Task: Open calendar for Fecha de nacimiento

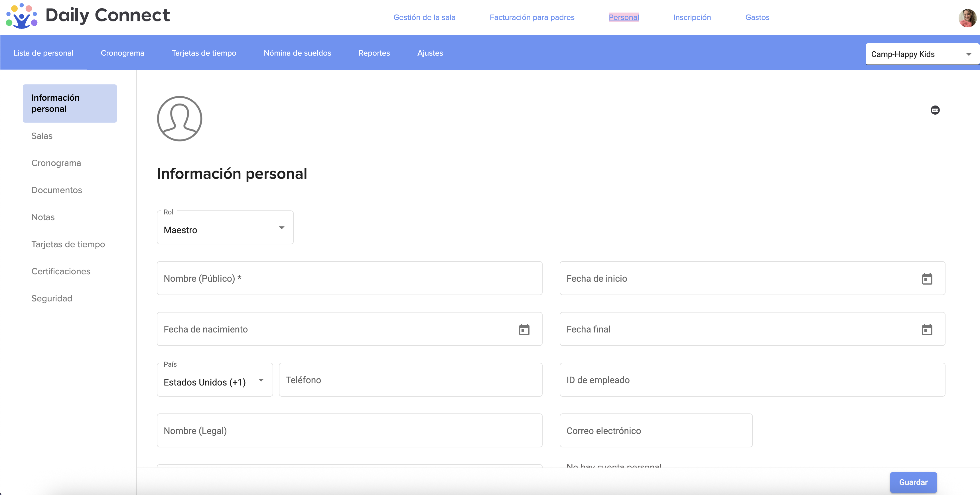Action: click(x=524, y=330)
